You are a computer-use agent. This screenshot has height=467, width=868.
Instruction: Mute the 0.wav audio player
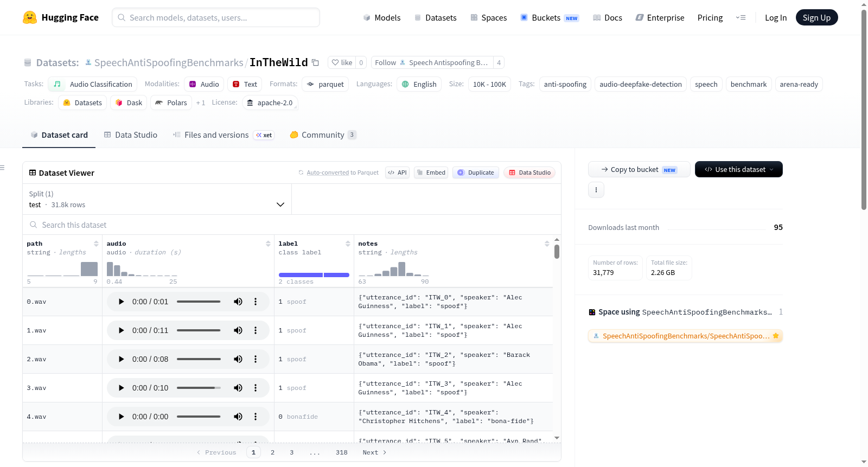click(x=238, y=302)
